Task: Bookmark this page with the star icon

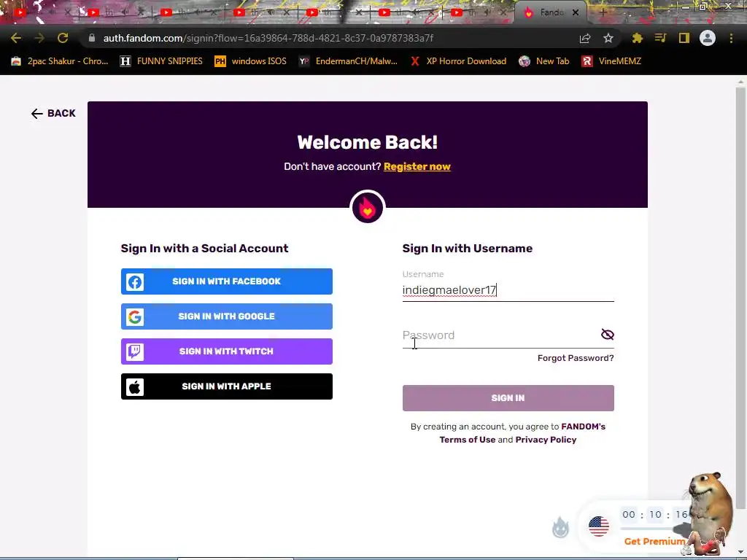Action: [608, 38]
